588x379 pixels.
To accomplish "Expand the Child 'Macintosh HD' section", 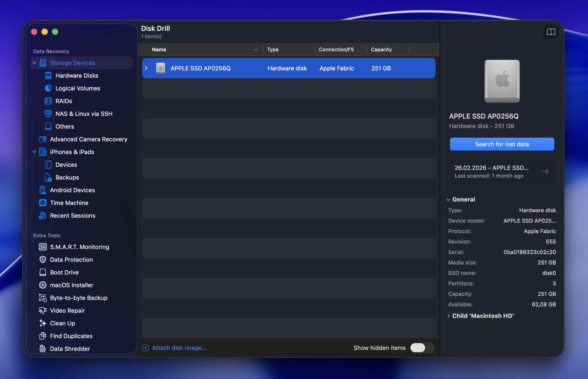I will pos(448,316).
